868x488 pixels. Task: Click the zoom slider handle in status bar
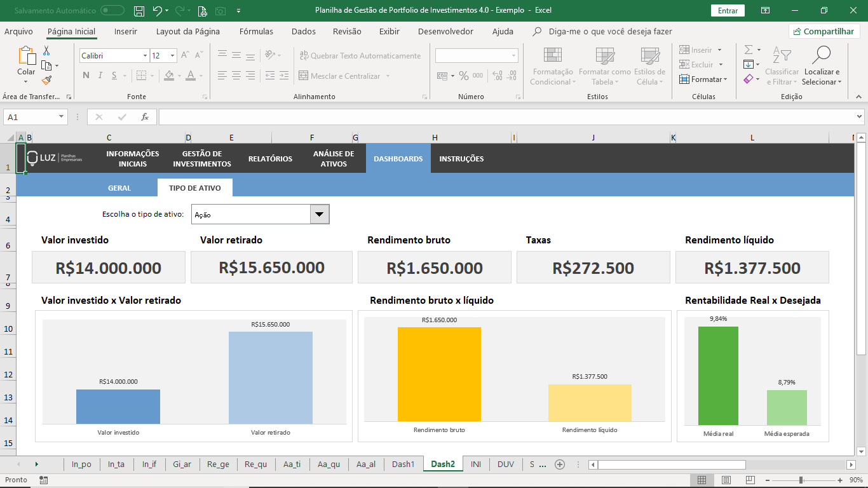[x=801, y=480]
